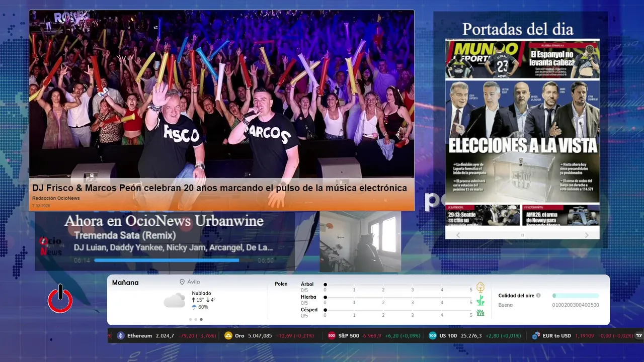Click the Césped pollen label

click(309, 310)
